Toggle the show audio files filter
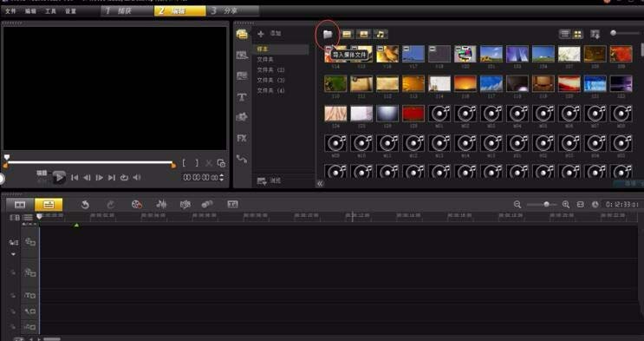644x341 pixels. tap(381, 34)
